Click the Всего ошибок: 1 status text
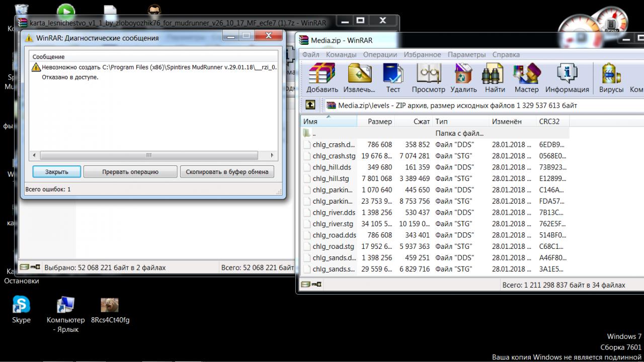This screenshot has width=644, height=362. (x=48, y=190)
